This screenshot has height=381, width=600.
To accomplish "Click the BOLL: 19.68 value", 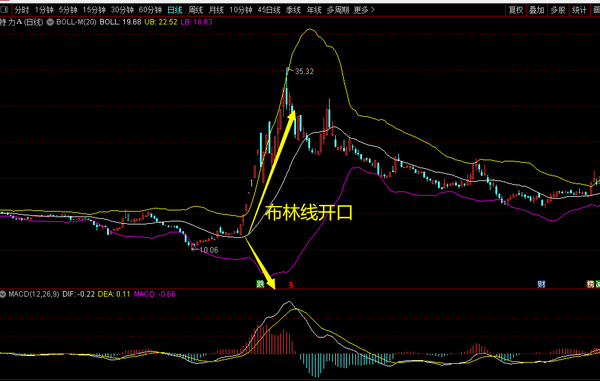I will click(x=120, y=22).
